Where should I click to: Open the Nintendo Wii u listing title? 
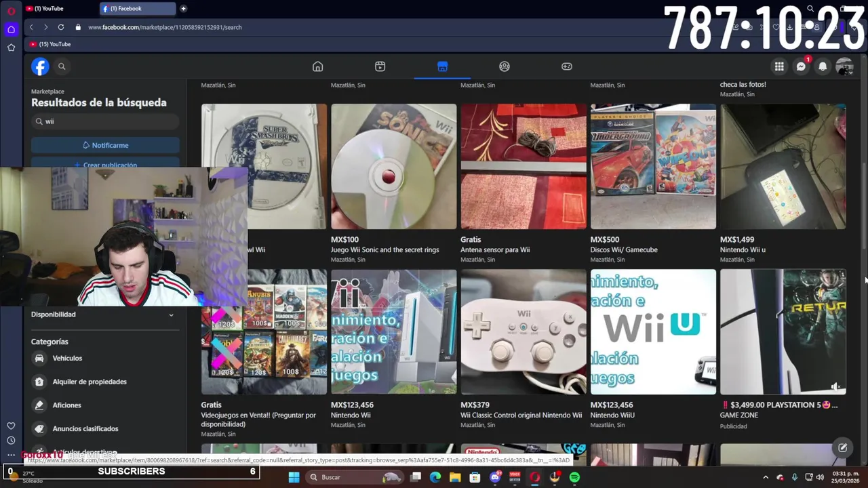743,250
